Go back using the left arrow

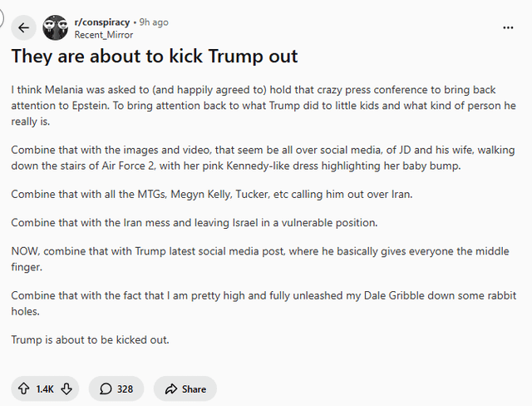[23, 27]
